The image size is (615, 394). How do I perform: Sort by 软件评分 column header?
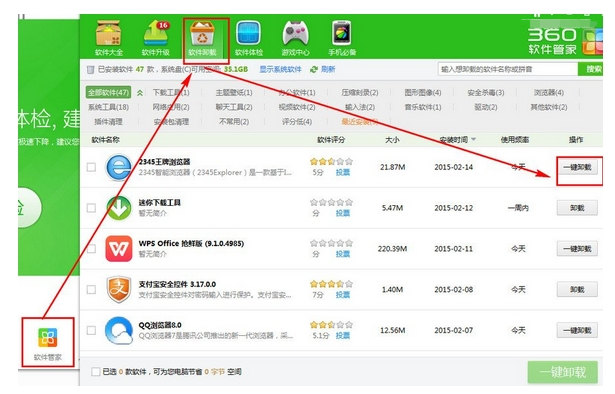click(331, 140)
